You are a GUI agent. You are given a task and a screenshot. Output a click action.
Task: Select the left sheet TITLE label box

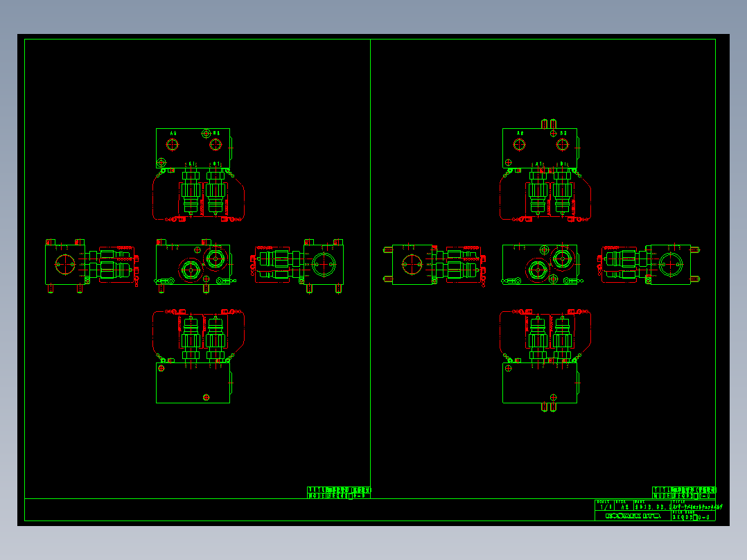pyautogui.click(x=339, y=490)
